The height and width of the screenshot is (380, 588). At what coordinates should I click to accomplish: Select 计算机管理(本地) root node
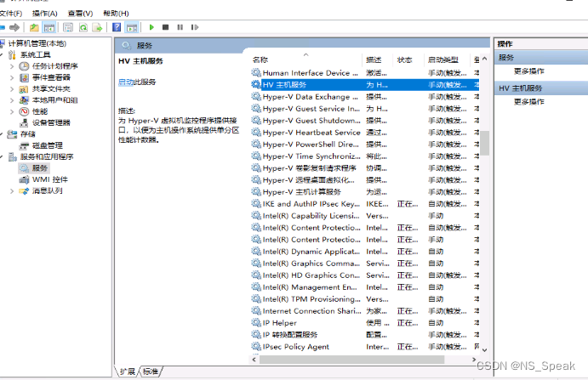(x=37, y=43)
